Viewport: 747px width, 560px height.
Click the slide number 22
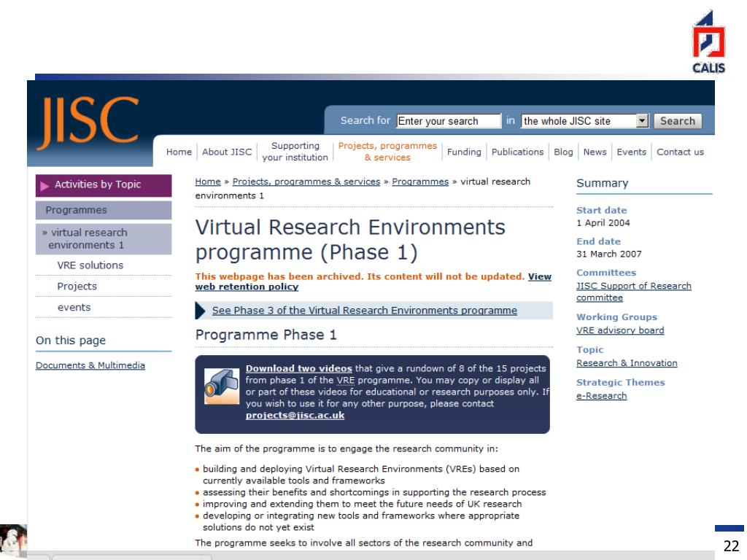tap(731, 545)
